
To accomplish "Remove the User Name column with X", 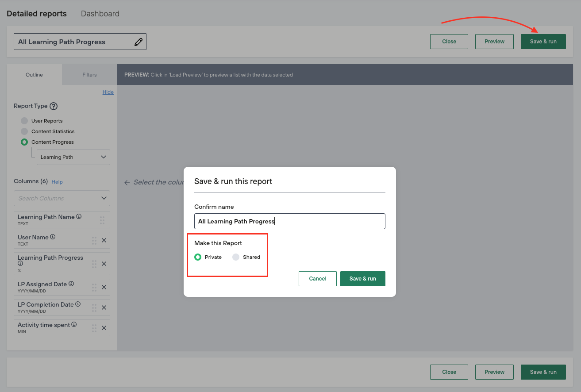I will 104,240.
